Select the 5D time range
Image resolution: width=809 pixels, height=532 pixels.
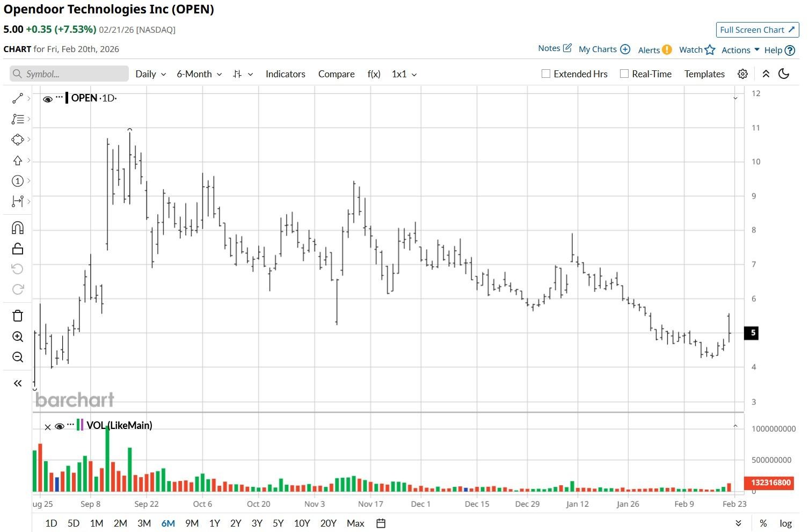click(x=74, y=523)
